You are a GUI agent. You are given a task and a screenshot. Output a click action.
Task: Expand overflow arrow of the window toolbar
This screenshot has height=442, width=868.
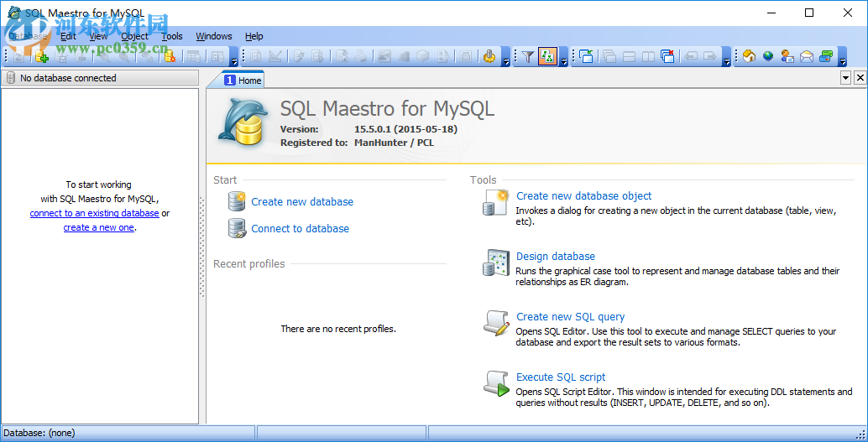click(727, 56)
